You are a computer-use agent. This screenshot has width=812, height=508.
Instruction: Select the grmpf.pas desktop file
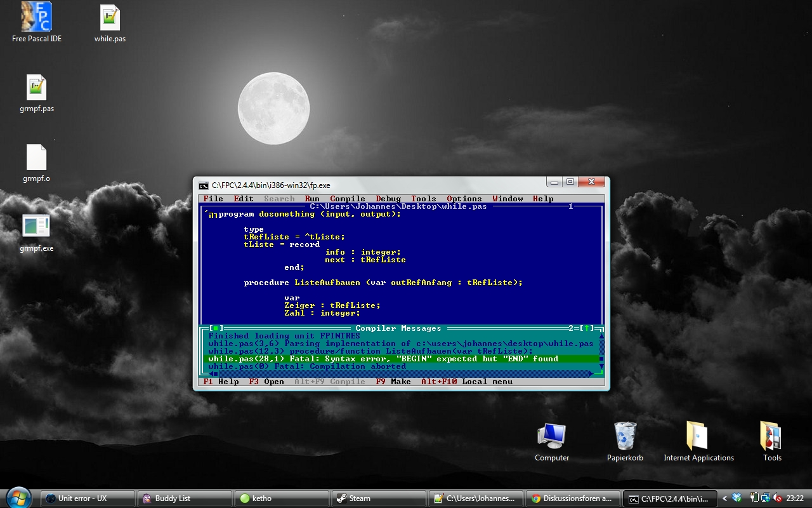point(36,88)
